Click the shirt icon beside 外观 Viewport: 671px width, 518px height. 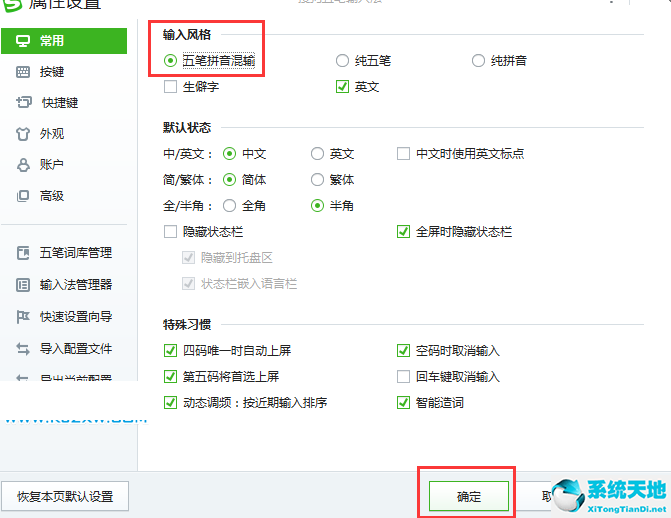tap(23, 134)
